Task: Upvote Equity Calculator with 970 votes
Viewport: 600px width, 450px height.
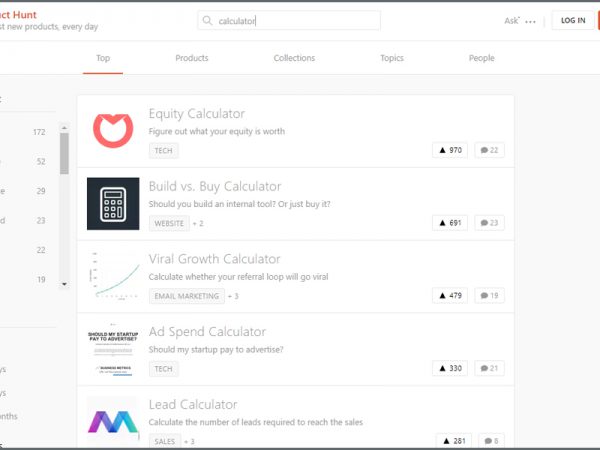Action: click(450, 150)
